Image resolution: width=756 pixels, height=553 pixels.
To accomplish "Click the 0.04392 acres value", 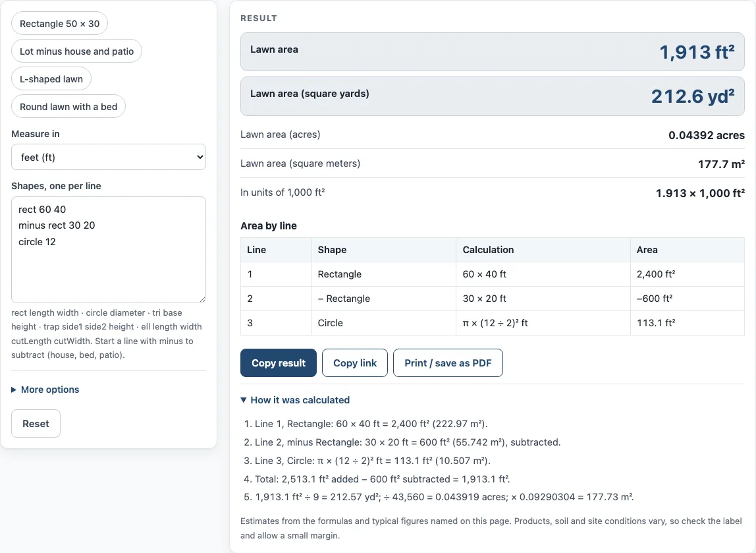I will click(x=707, y=135).
